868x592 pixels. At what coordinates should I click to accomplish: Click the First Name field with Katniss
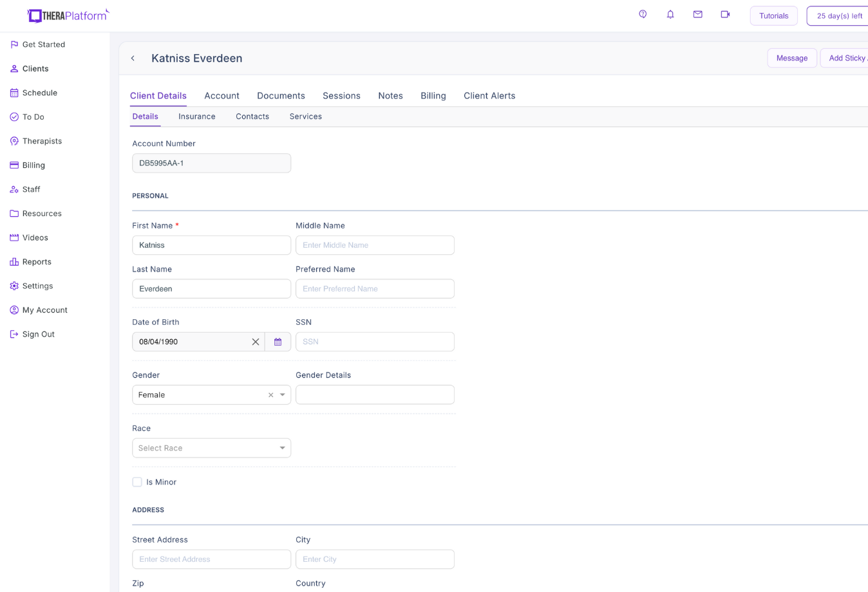click(x=211, y=245)
